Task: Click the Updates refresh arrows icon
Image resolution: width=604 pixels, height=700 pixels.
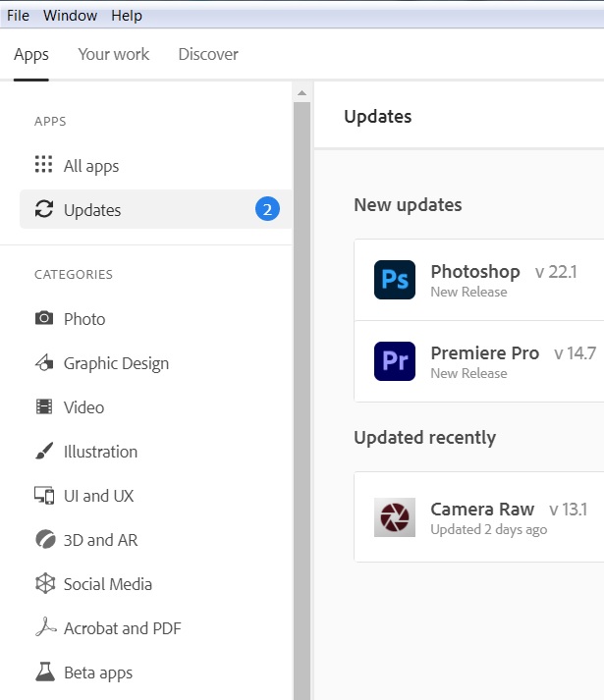Action: 44,208
